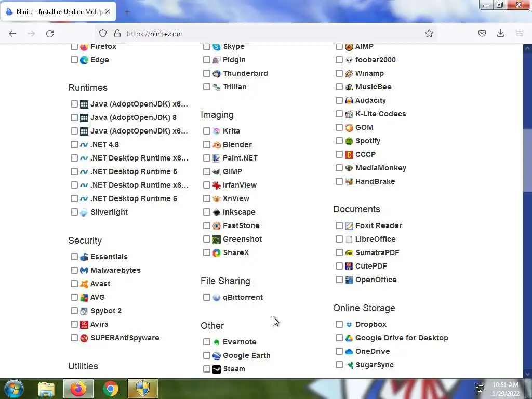Click the Malwarebytes logo icon
This screenshot has height=399, width=532.
(84, 270)
